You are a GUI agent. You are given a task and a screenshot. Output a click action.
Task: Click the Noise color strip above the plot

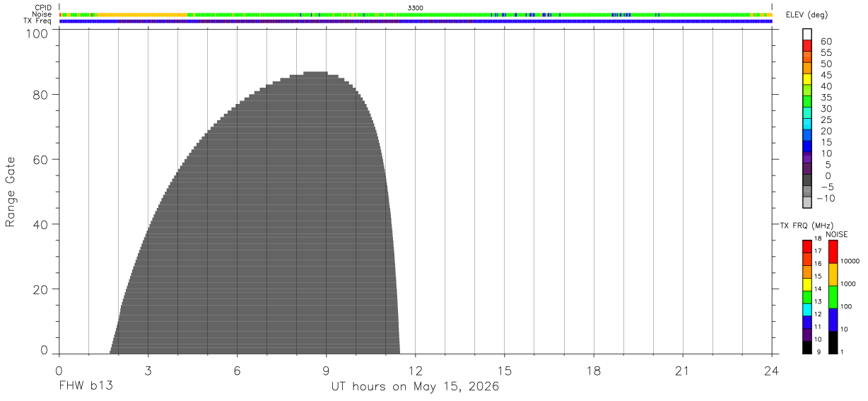(416, 14)
